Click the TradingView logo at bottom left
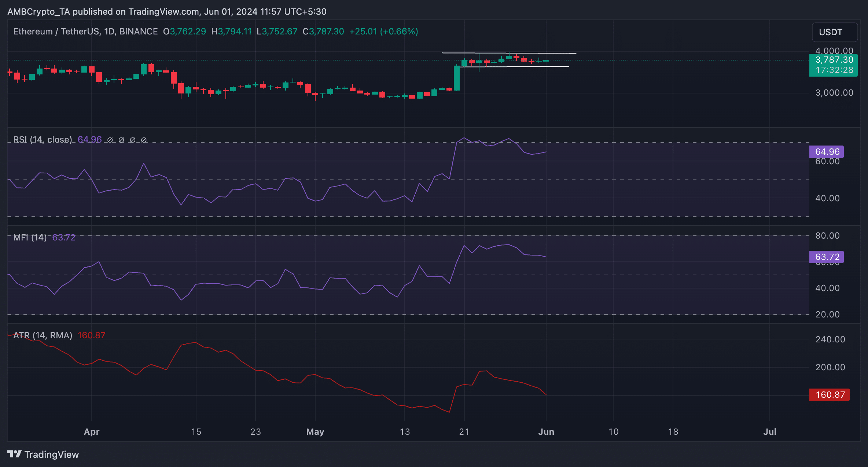868x467 pixels. point(43,455)
